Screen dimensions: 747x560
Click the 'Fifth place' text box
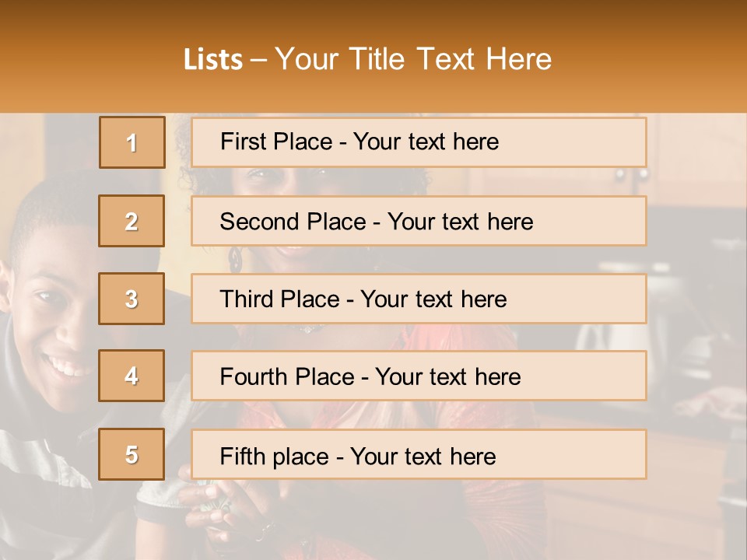tap(419, 454)
